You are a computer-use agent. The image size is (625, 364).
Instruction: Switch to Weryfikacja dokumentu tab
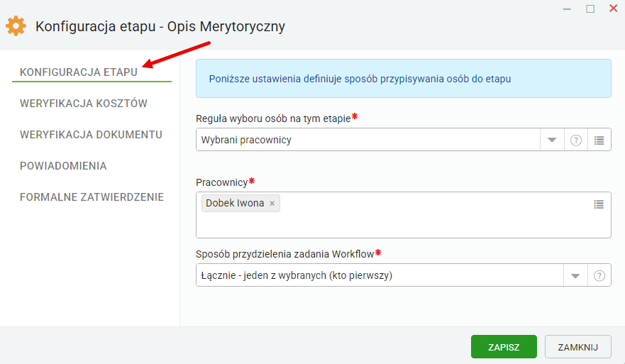pyautogui.click(x=91, y=135)
